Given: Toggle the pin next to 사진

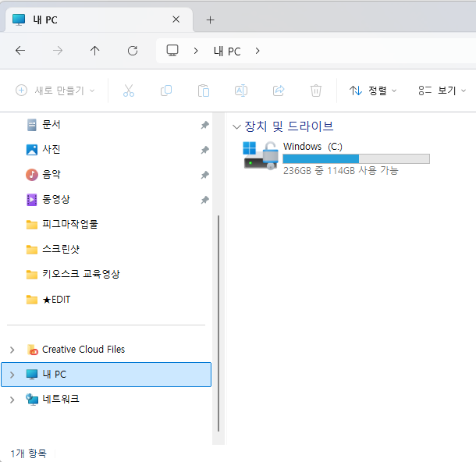Looking at the screenshot, I should pos(204,150).
